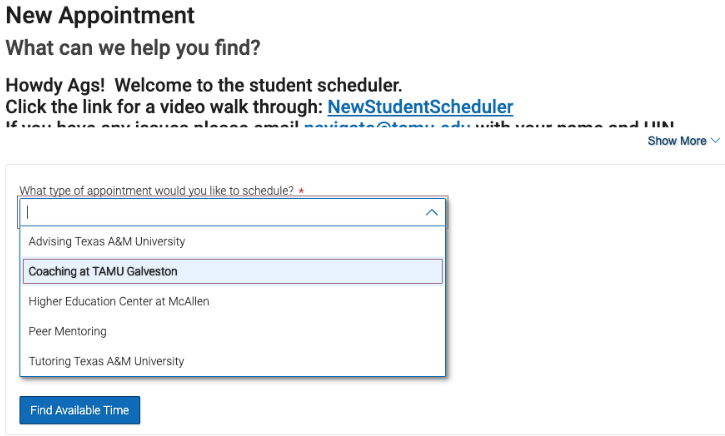Screen dimensions: 725x436
Task: Click the New Appointment heading
Action: tap(100, 16)
